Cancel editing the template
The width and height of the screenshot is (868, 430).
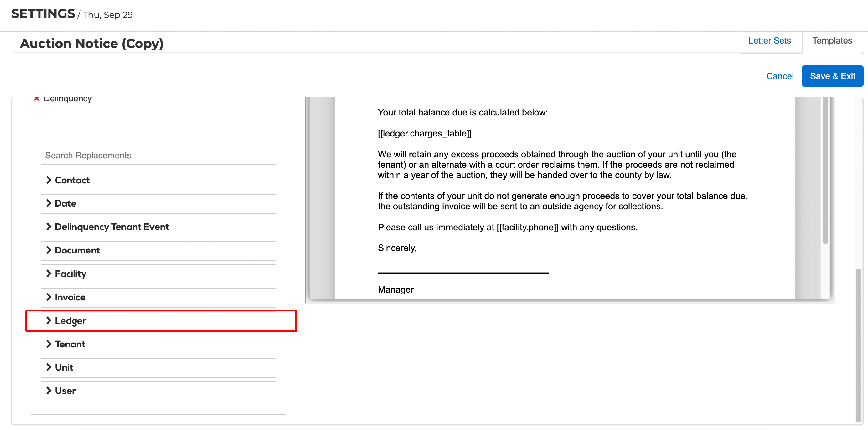click(780, 76)
